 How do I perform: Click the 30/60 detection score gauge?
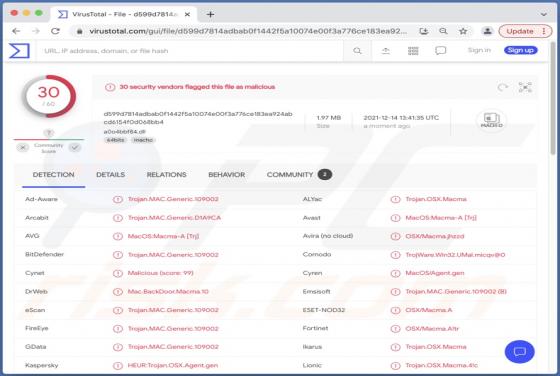(49, 96)
